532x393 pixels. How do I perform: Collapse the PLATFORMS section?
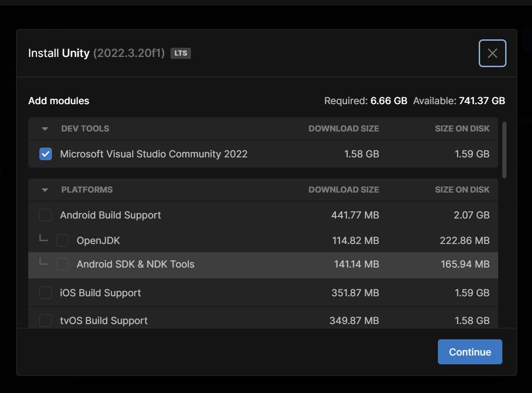pyautogui.click(x=45, y=190)
